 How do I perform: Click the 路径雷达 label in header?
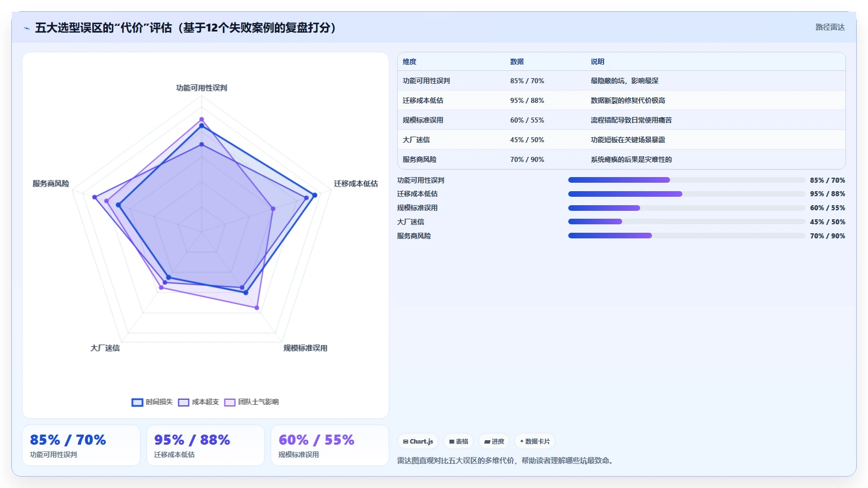(830, 27)
